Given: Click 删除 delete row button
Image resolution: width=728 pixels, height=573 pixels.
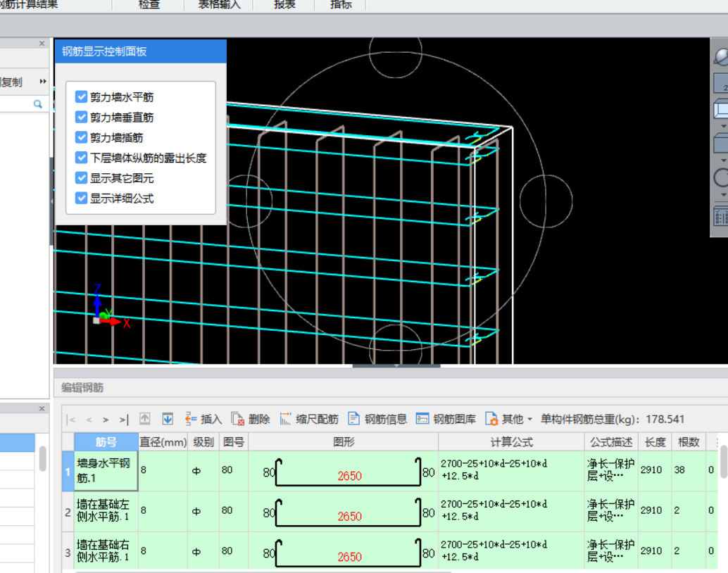Looking at the screenshot, I should tap(251, 420).
